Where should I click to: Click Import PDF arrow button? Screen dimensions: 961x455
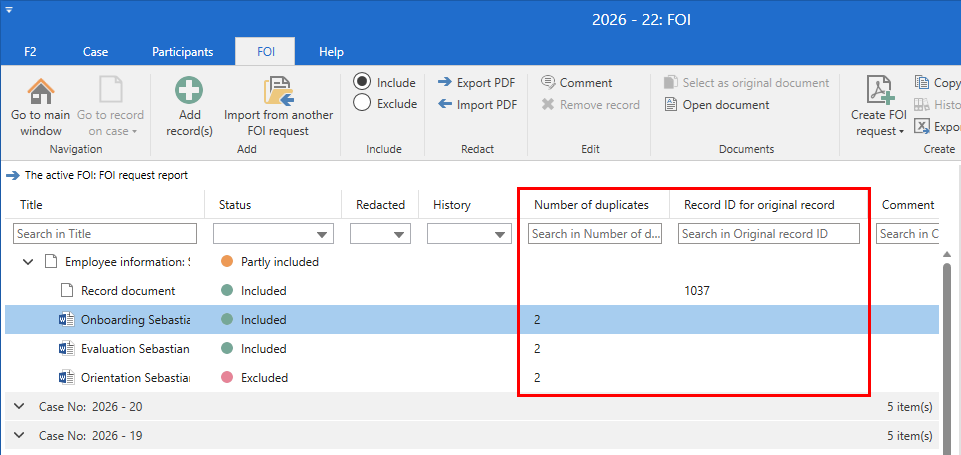pyautogui.click(x=477, y=105)
